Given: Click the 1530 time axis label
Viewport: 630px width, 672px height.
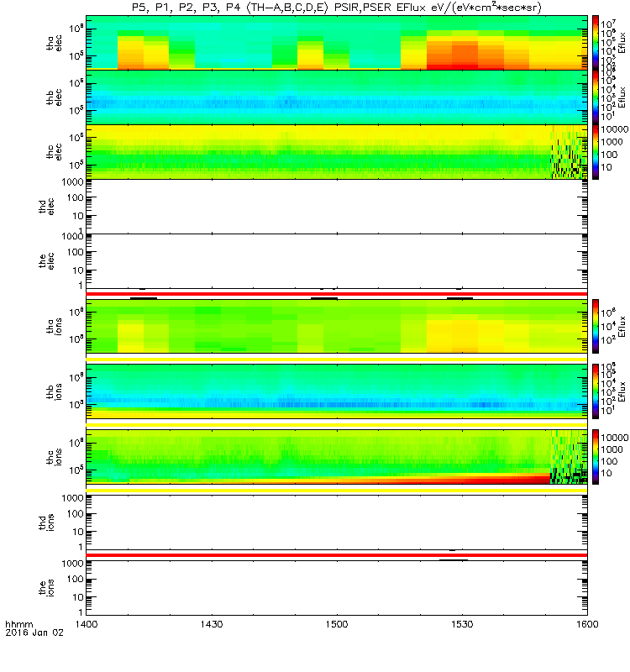Looking at the screenshot, I should click(x=462, y=624).
